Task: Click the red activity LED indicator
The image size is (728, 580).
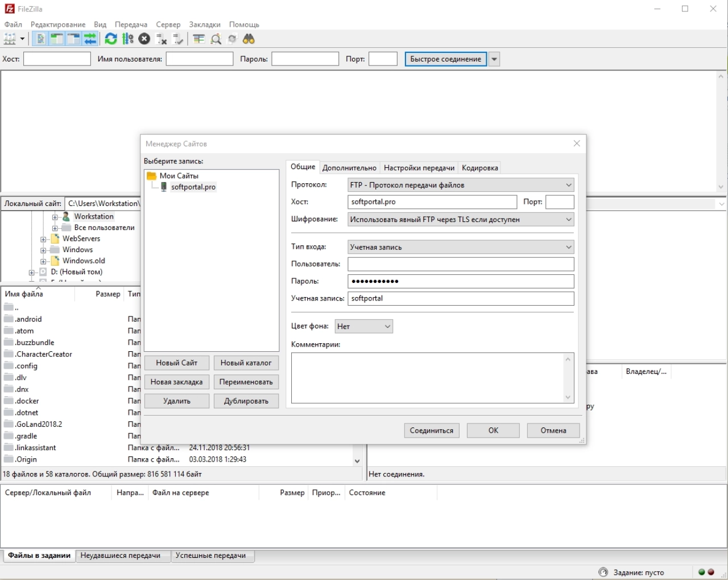Action: pyautogui.click(x=711, y=572)
